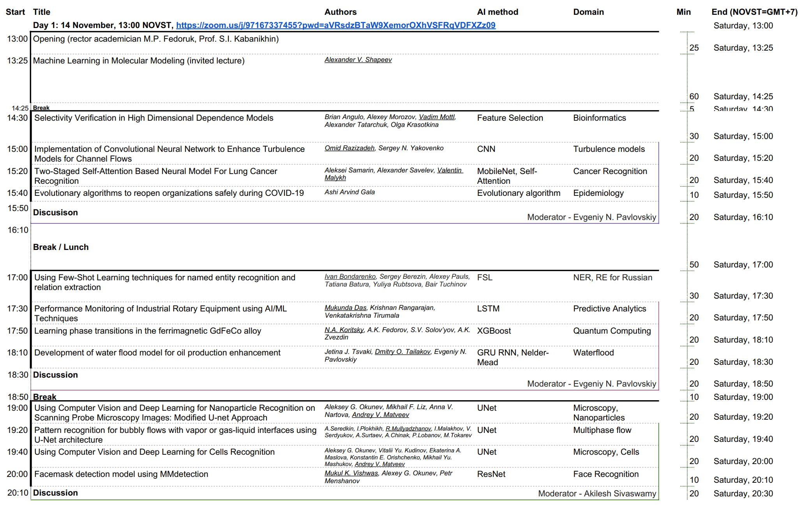Click underlined presenter Mukul K. Vishwas
The width and height of the screenshot is (812, 510).
(x=351, y=473)
